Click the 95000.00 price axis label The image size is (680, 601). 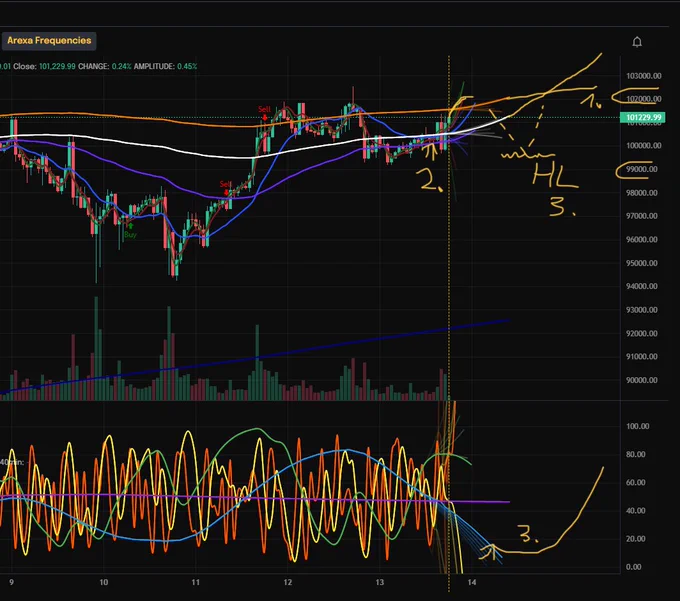click(644, 263)
